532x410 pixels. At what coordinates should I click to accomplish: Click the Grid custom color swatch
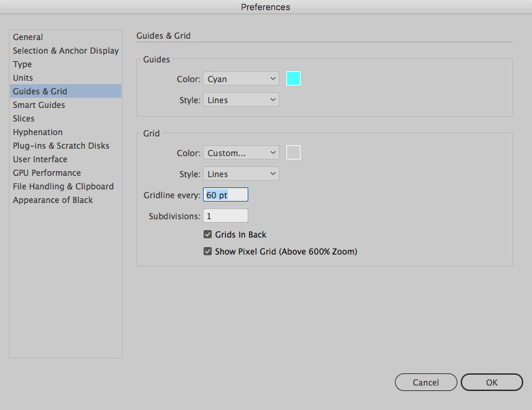293,153
